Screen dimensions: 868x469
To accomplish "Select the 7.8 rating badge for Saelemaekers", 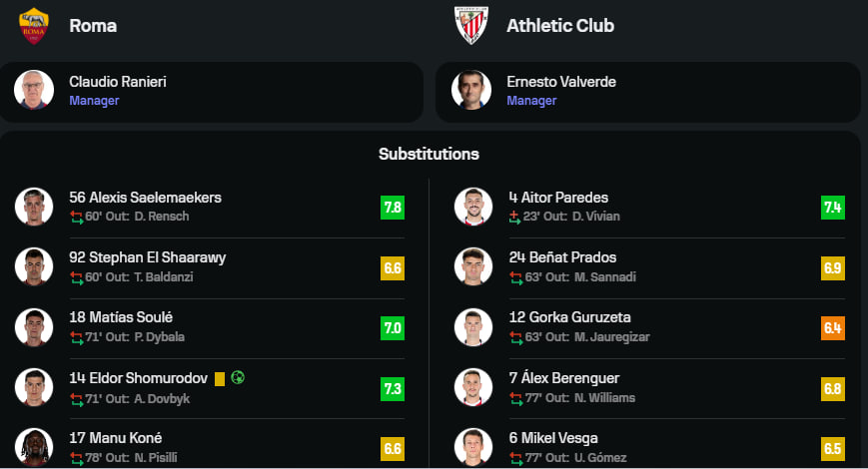I will point(393,208).
